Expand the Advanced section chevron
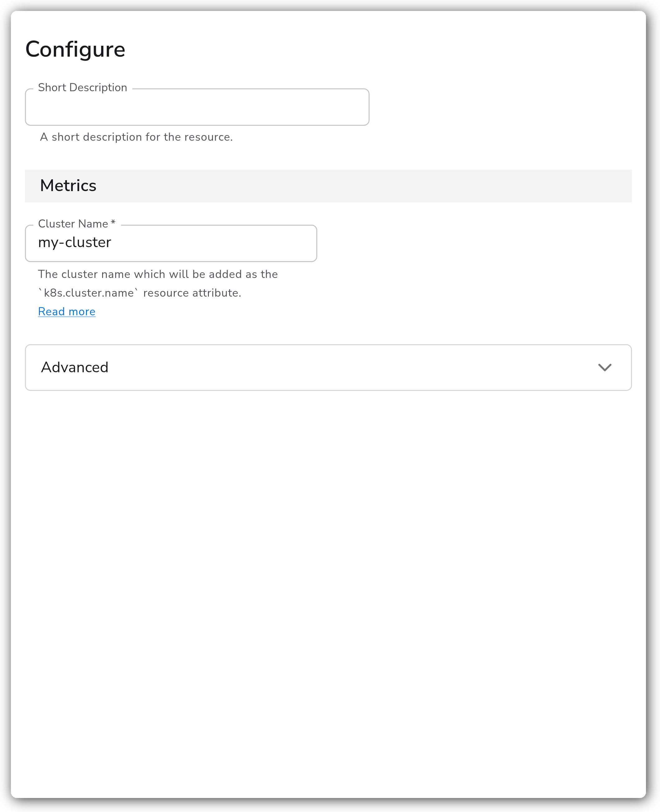Image resolution: width=660 pixels, height=812 pixels. [x=605, y=368]
